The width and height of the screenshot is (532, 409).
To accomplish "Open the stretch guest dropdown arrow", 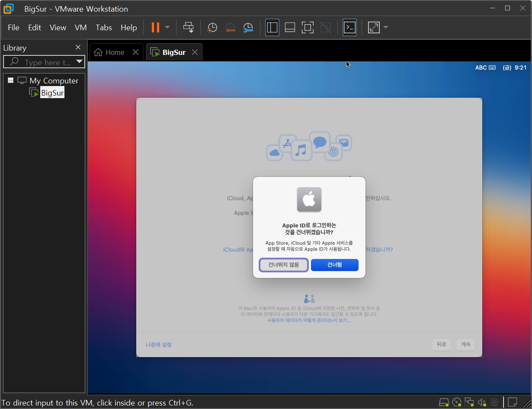I will (386, 28).
